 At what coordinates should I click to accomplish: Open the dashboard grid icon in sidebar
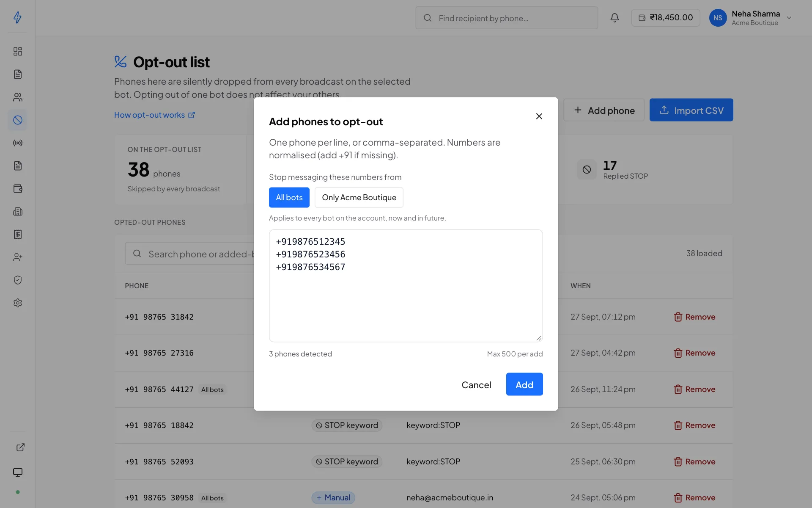point(17,52)
